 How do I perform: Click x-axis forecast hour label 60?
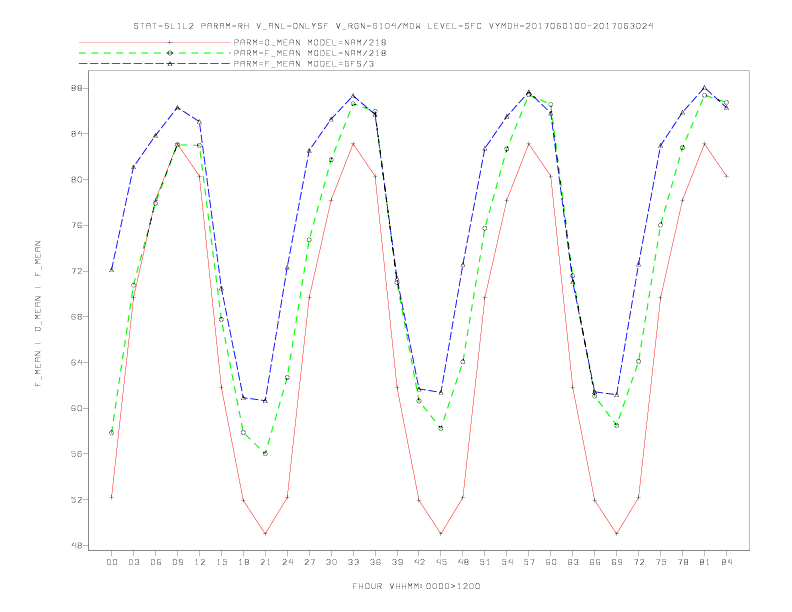click(551, 562)
